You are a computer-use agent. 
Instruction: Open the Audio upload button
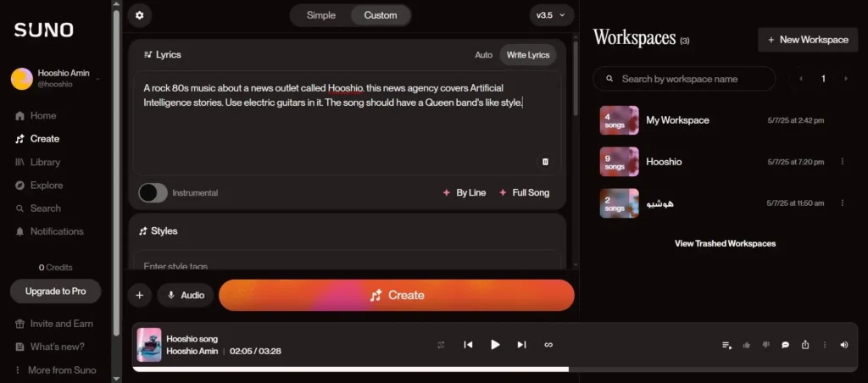click(x=186, y=295)
